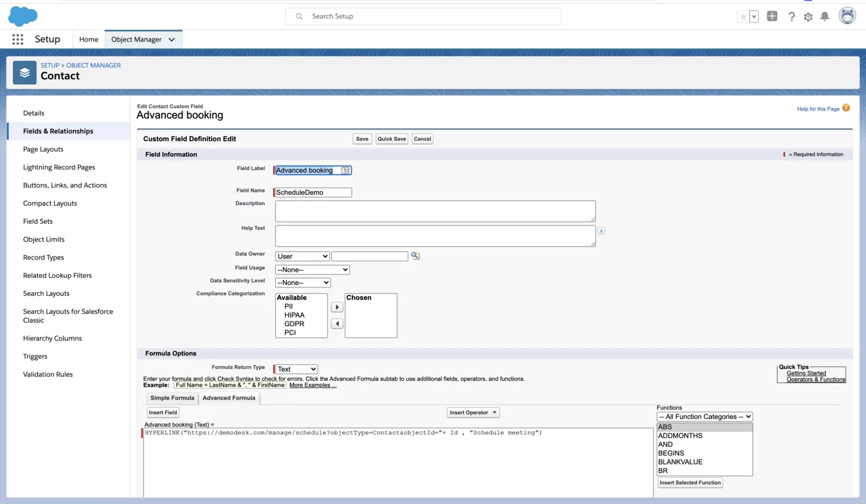Click the Field Label input
Screen dimensions: 866x504
pyautogui.click(x=313, y=170)
